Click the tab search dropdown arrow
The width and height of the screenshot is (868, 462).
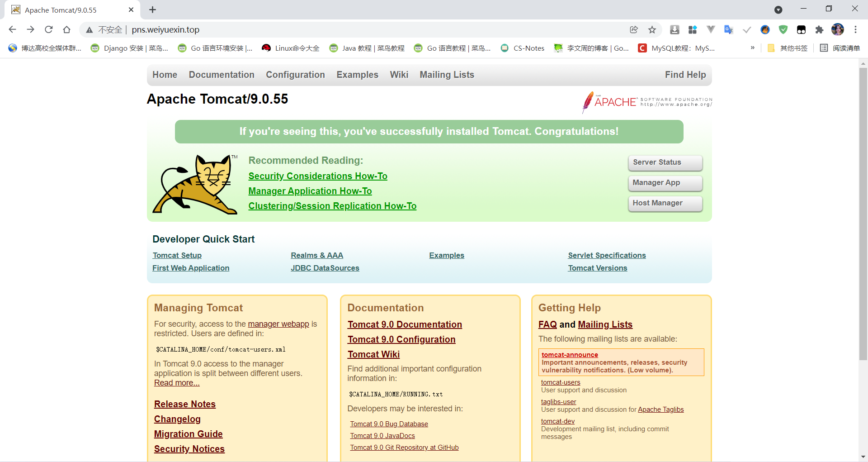pos(778,10)
